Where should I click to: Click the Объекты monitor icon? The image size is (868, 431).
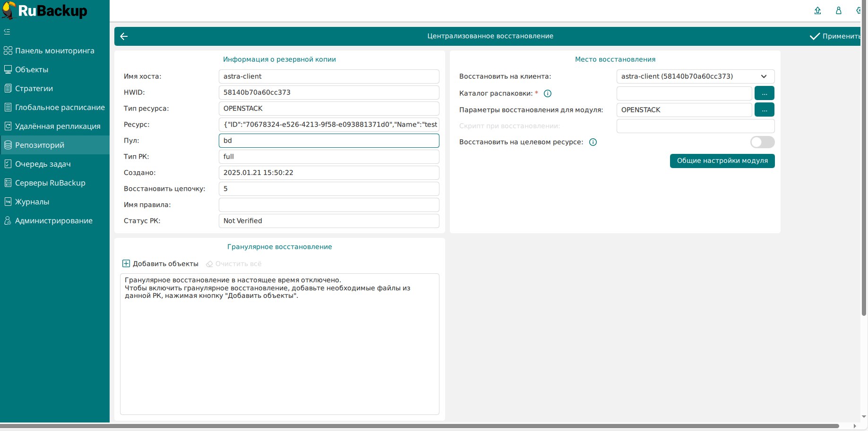pyautogui.click(x=8, y=69)
